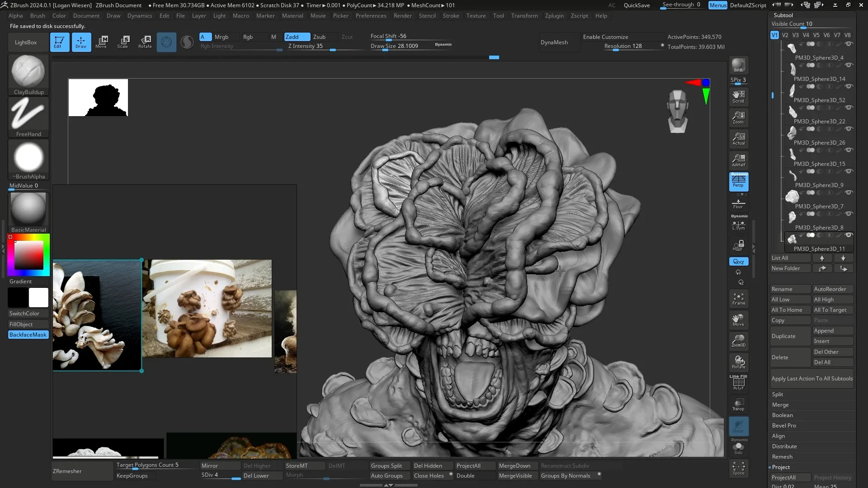
Task: Disable BackfaceMask
Action: 28,334
